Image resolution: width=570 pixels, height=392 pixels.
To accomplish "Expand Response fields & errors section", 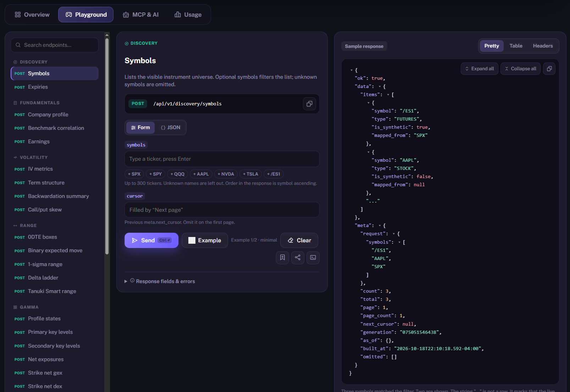I will [160, 281].
